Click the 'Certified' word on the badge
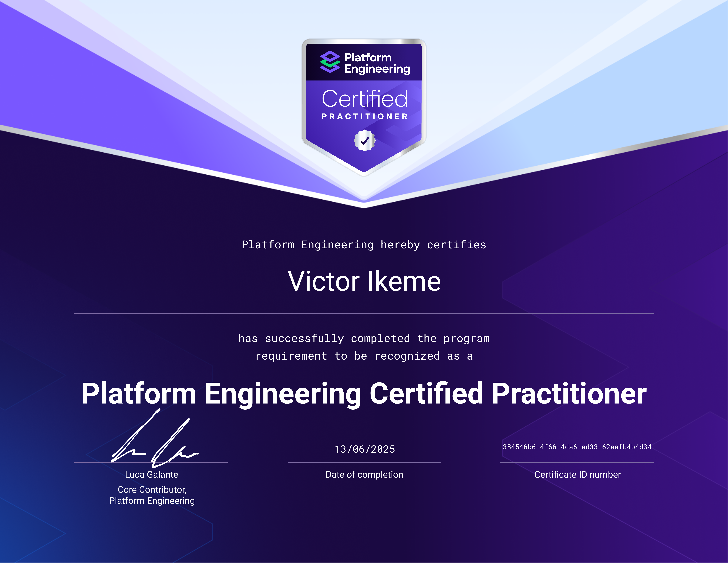 click(365, 99)
